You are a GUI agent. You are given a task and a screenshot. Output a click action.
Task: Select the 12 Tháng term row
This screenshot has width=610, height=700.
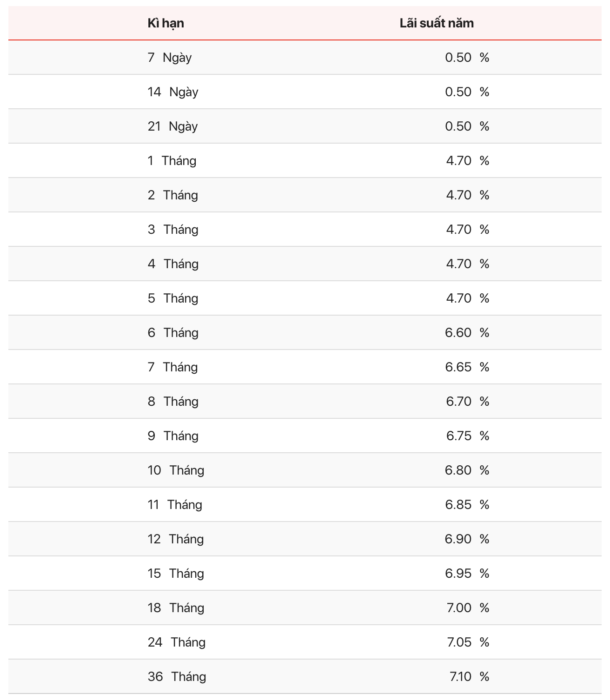305,539
